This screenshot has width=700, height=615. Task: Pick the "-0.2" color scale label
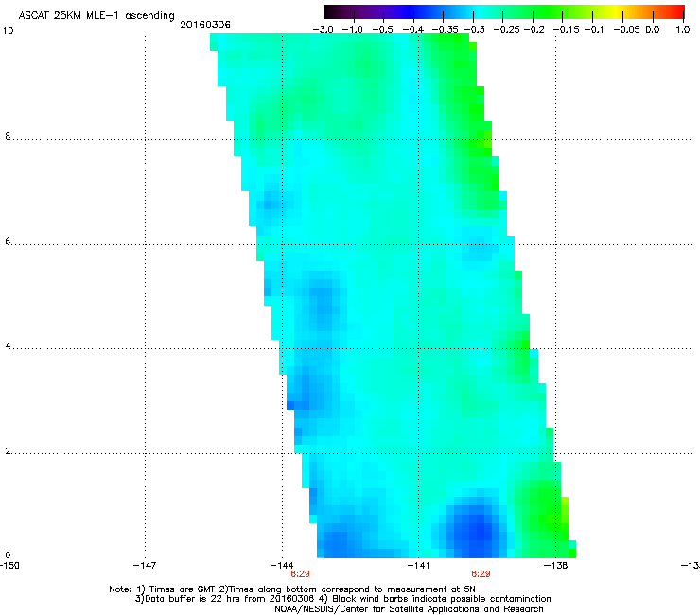click(534, 30)
